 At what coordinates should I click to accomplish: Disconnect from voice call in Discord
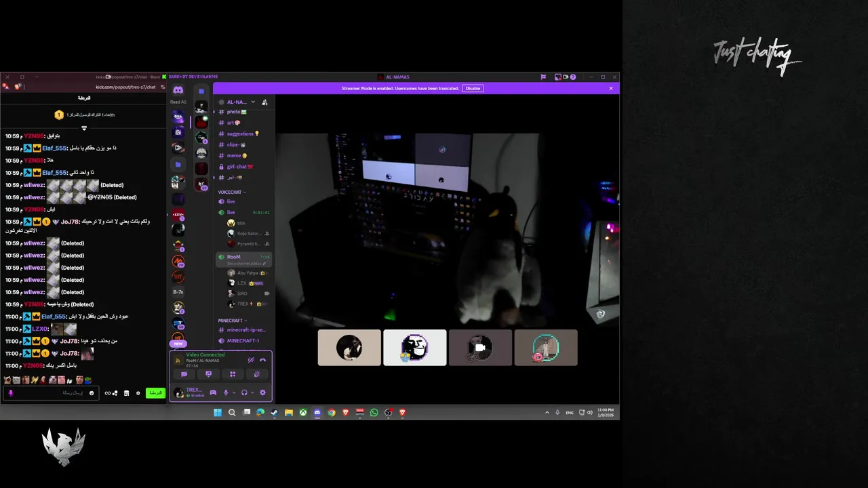coord(263,360)
